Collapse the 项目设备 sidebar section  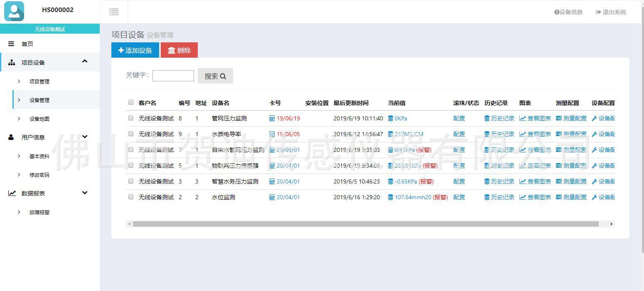click(85, 61)
